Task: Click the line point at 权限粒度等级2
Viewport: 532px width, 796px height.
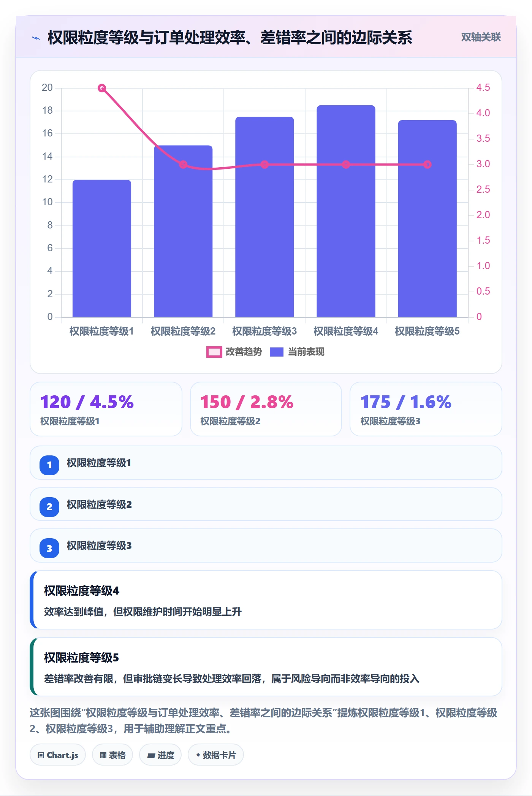Action: click(183, 165)
